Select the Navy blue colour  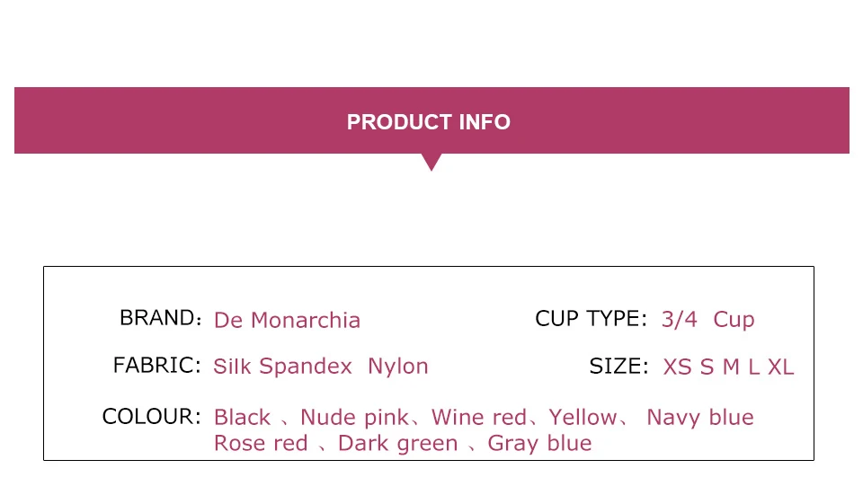[x=699, y=418]
